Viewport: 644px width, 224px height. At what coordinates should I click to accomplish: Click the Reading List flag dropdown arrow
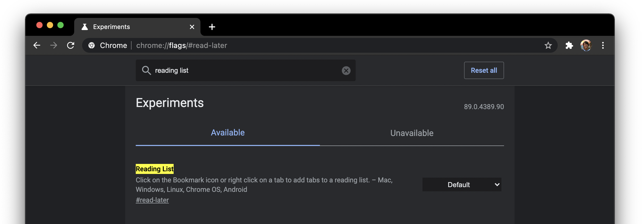497,184
